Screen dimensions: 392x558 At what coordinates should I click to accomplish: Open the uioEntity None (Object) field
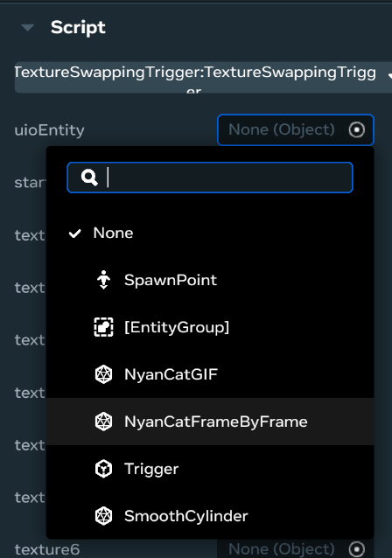click(296, 130)
